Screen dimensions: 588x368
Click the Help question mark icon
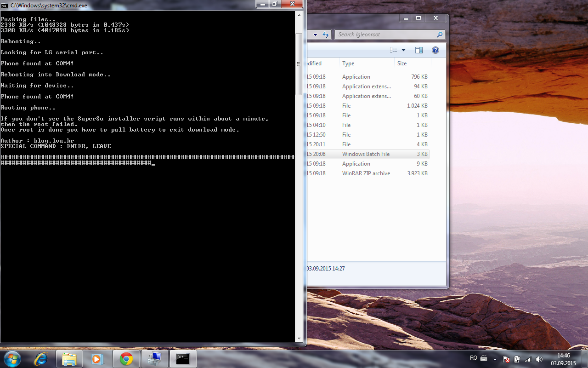tap(435, 50)
